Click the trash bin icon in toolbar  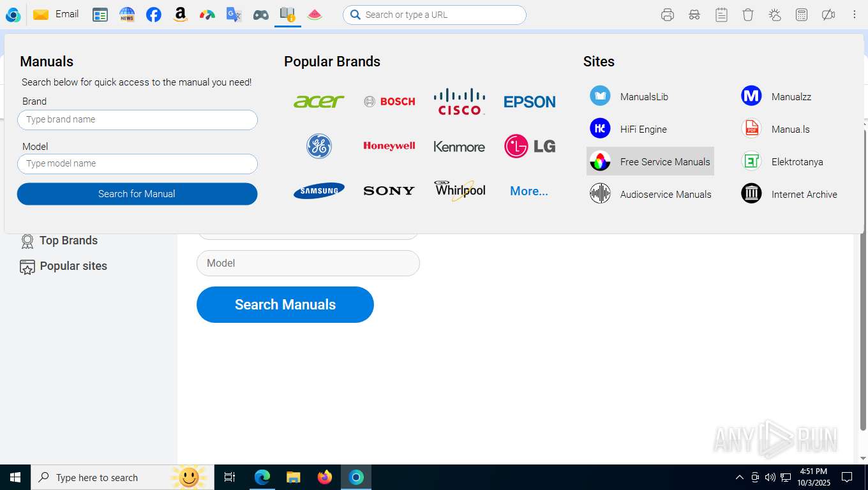(x=748, y=15)
